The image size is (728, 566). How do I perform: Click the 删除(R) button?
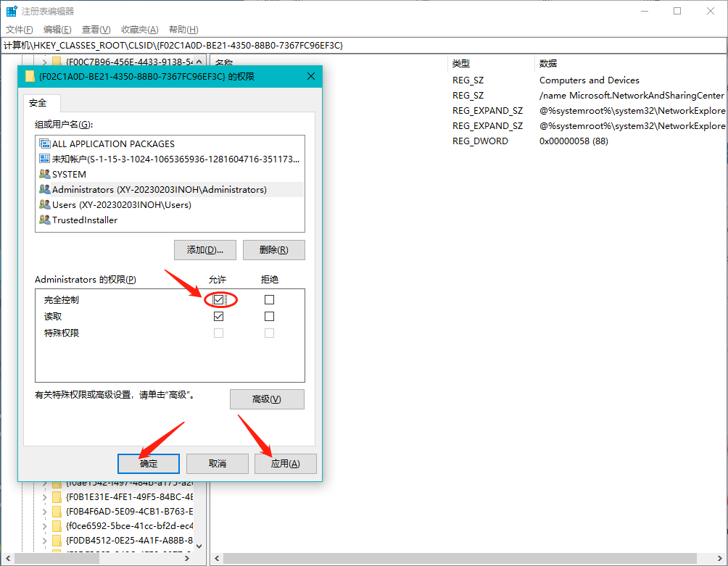tap(274, 250)
